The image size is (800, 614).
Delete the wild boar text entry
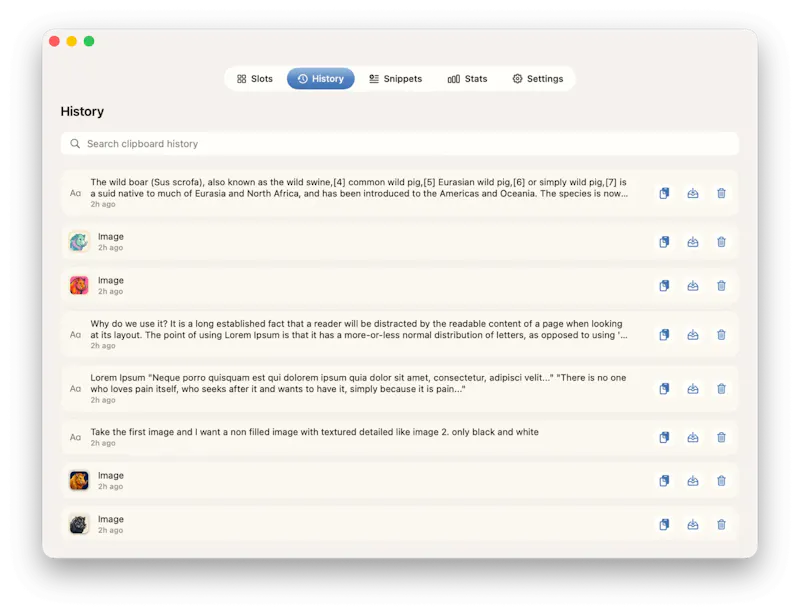click(x=721, y=193)
